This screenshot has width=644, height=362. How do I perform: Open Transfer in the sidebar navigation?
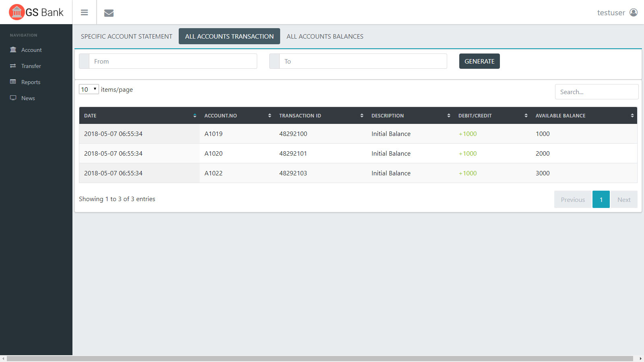[x=31, y=66]
